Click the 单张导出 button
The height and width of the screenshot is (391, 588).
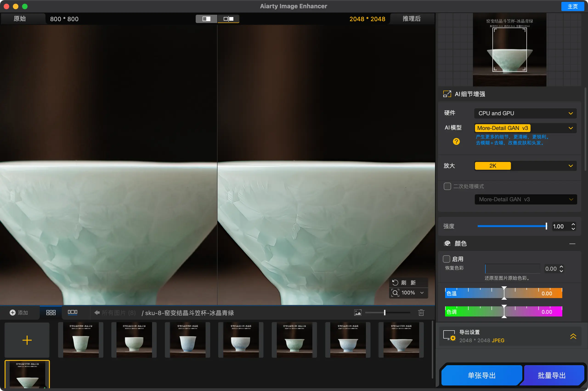(481, 375)
